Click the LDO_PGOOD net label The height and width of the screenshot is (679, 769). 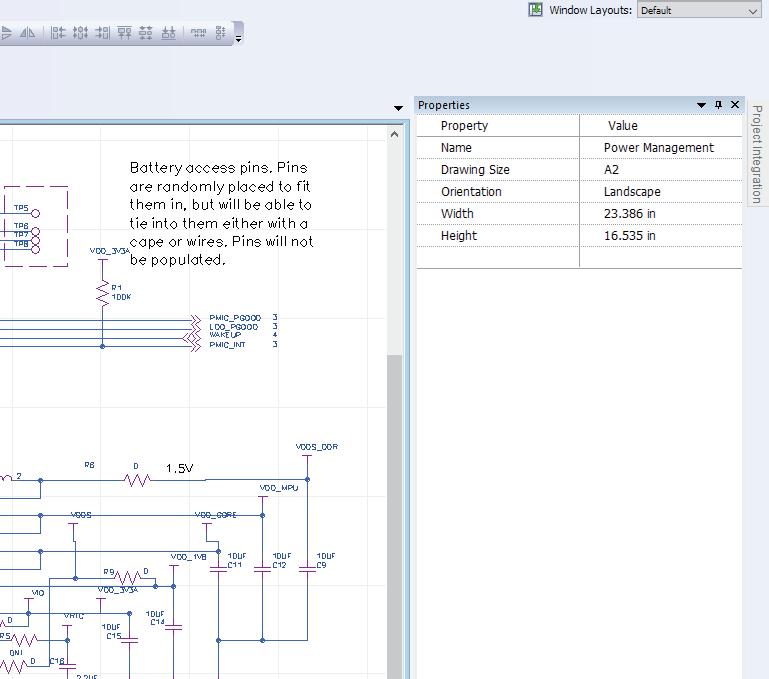pos(233,327)
